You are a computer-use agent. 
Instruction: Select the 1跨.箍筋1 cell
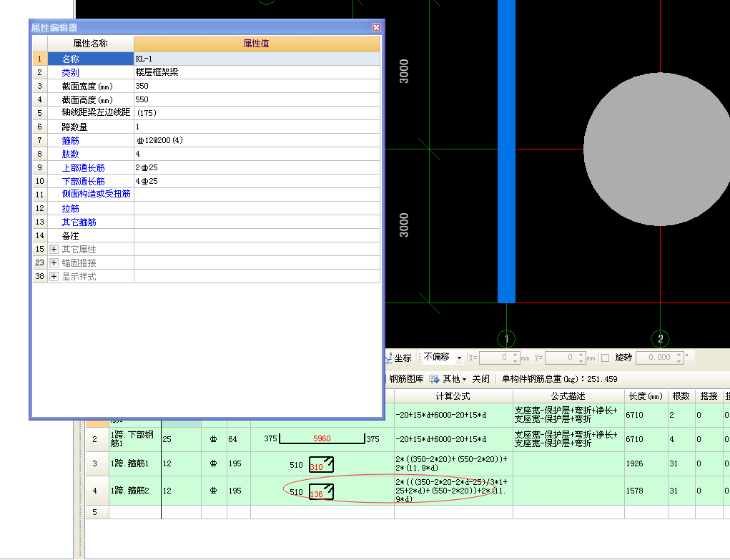click(135, 463)
